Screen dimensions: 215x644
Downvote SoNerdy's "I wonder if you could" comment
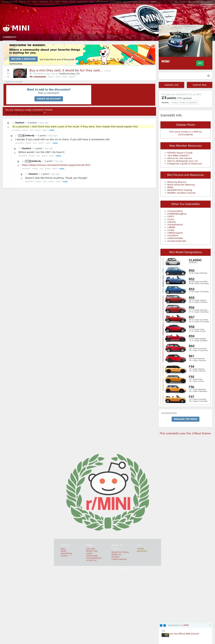coord(11,140)
